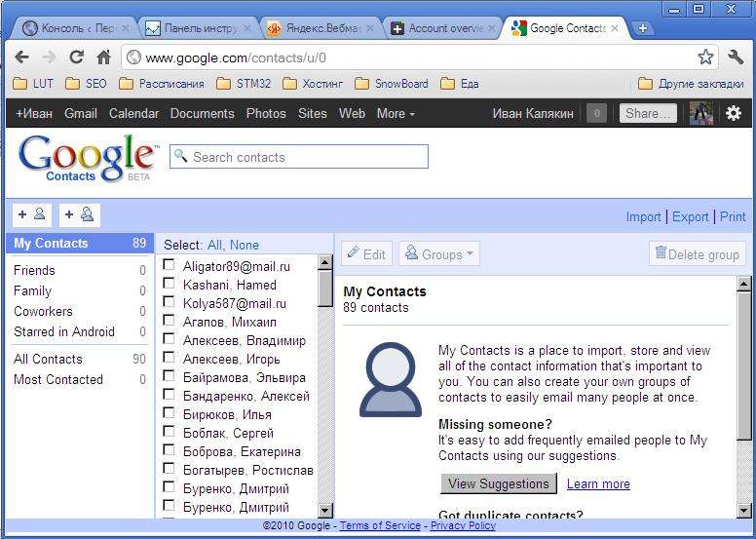Open the Groups dropdown button
Screen dimensions: 756x539
(x=439, y=253)
